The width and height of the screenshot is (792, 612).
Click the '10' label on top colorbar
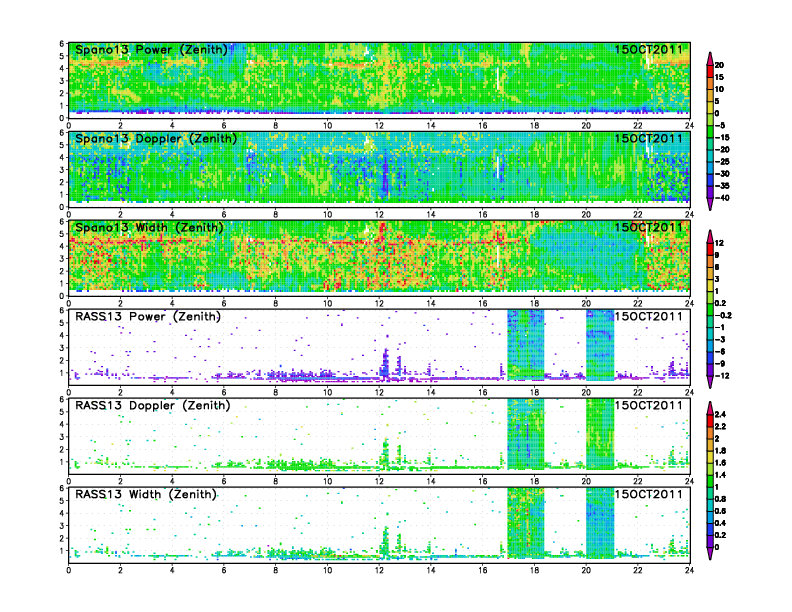(720, 89)
